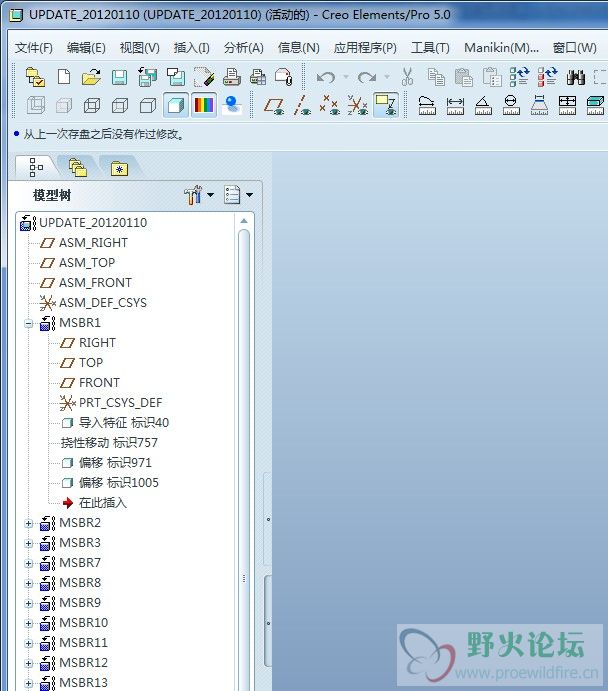The image size is (608, 691).
Task: Expand the MSBR3 tree node
Action: tap(29, 543)
